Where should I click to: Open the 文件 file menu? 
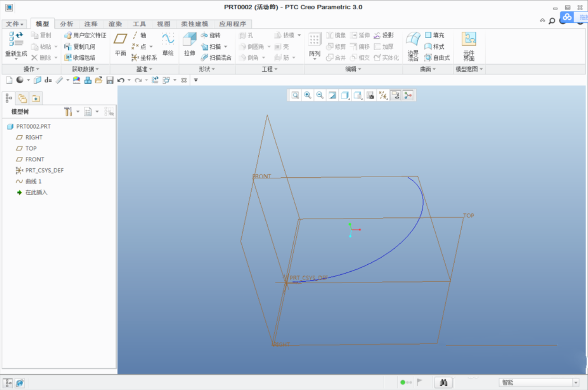[15, 24]
